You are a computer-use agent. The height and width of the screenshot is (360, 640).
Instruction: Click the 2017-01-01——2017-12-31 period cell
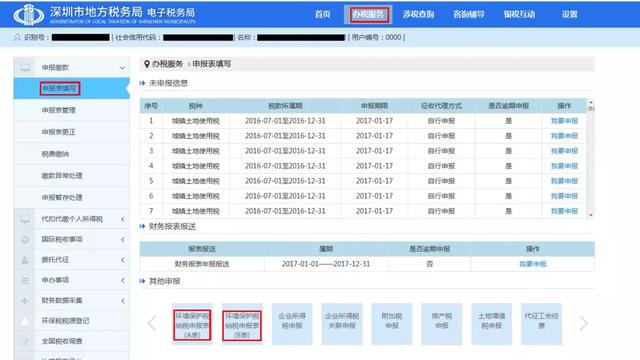[326, 264]
